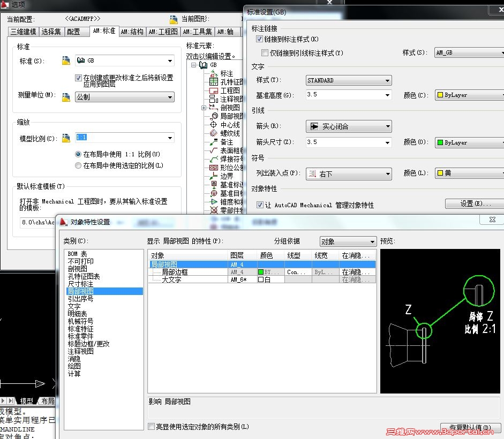Click drawing-file icon next to 标准(S)
The width and height of the screenshot is (504, 439).
66,60
